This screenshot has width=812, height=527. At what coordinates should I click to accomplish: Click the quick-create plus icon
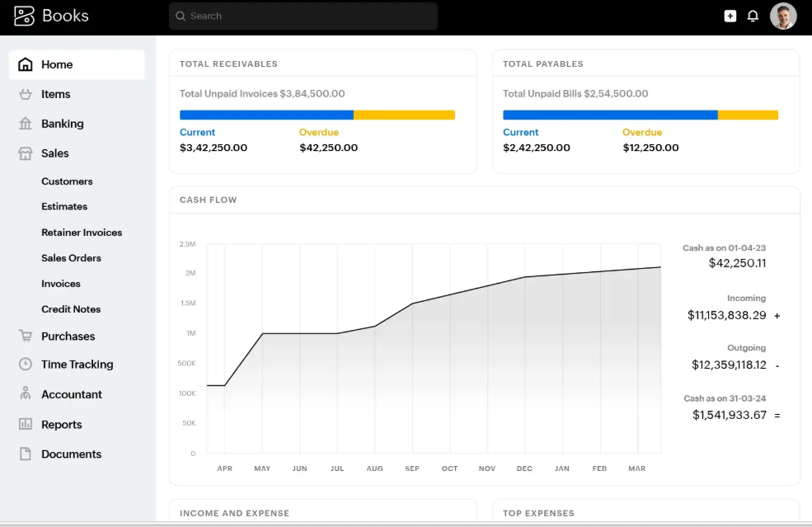point(730,16)
